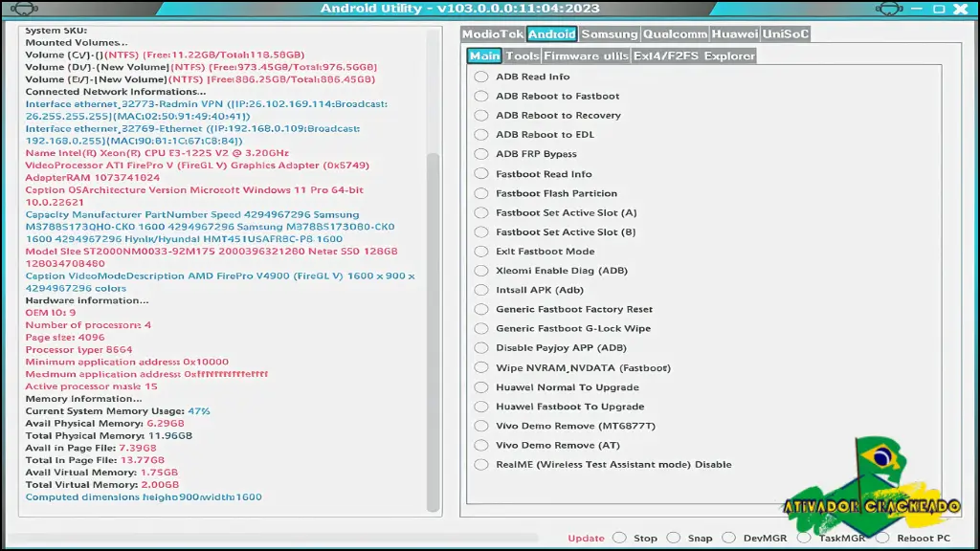Image resolution: width=980 pixels, height=551 pixels.
Task: Click the log panel vertical scrollbar thumb
Action: (x=434, y=332)
